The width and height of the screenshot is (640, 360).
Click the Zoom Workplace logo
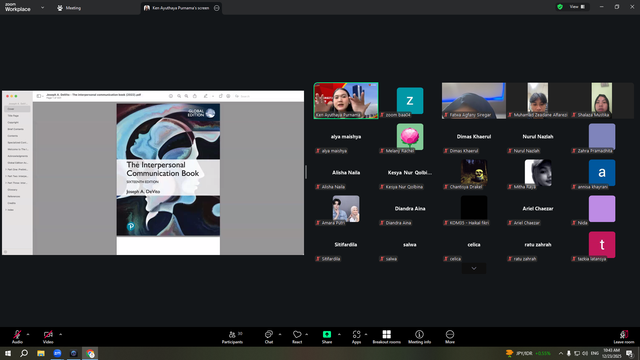pyautogui.click(x=18, y=7)
